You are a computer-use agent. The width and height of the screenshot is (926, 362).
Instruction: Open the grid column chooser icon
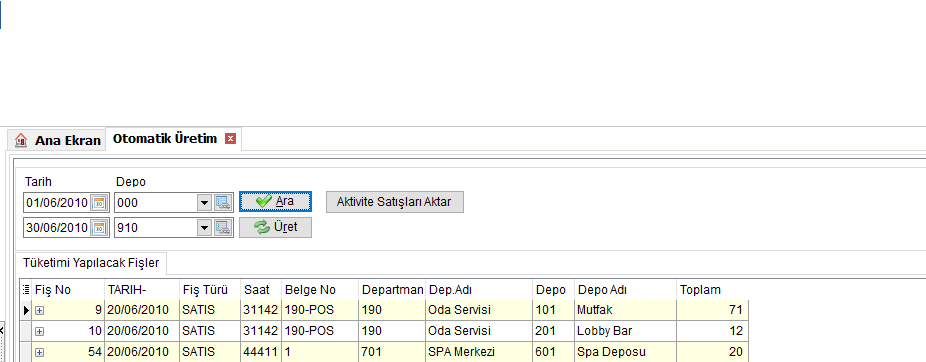(25, 289)
